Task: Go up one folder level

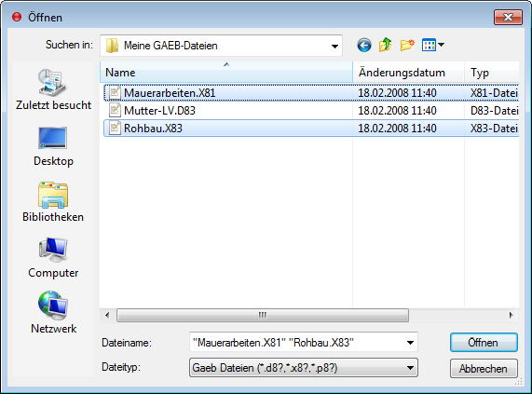Action: (386, 45)
